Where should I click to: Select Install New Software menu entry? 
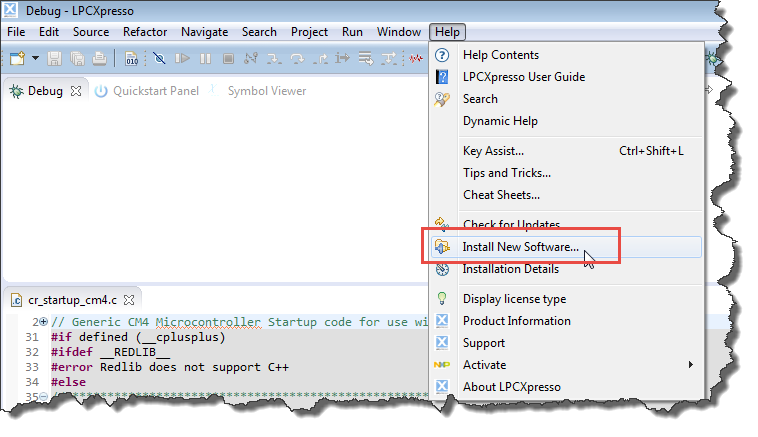pos(520,247)
